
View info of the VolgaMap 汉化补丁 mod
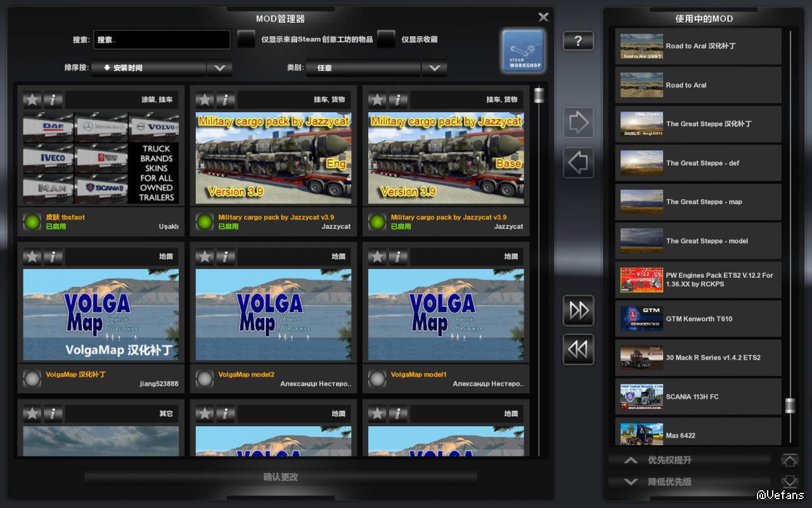[53, 256]
